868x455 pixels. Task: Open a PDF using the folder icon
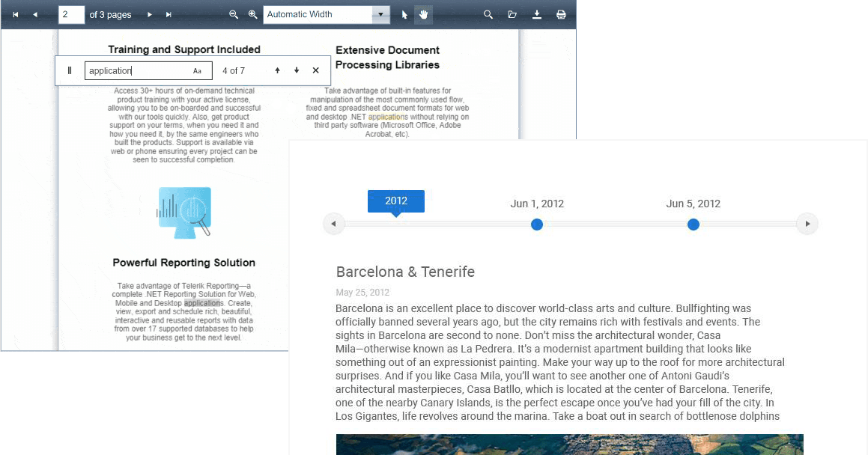click(512, 14)
